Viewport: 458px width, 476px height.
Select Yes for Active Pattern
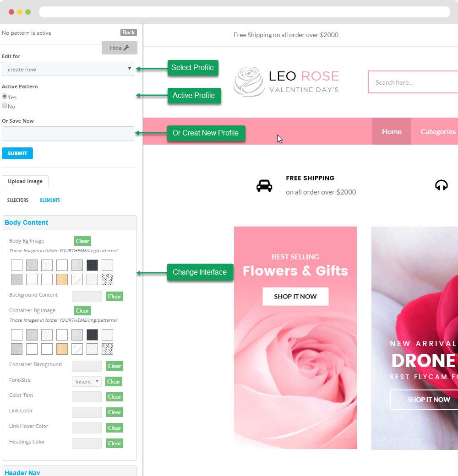5,97
